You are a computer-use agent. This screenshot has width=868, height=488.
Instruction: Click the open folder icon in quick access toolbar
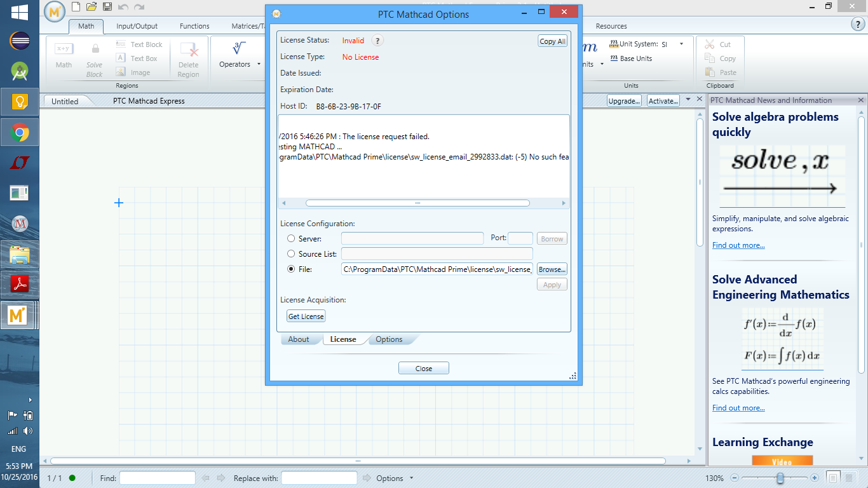[x=92, y=7]
